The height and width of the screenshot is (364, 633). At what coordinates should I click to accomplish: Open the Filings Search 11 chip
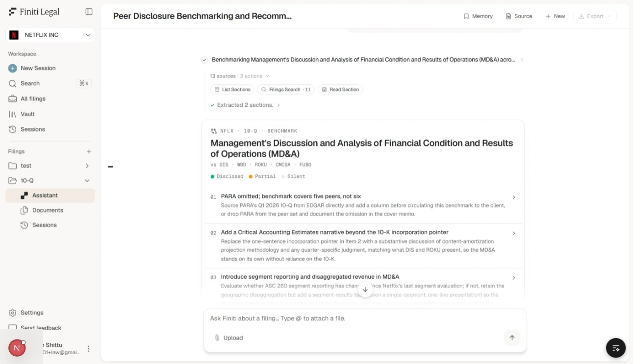(286, 90)
